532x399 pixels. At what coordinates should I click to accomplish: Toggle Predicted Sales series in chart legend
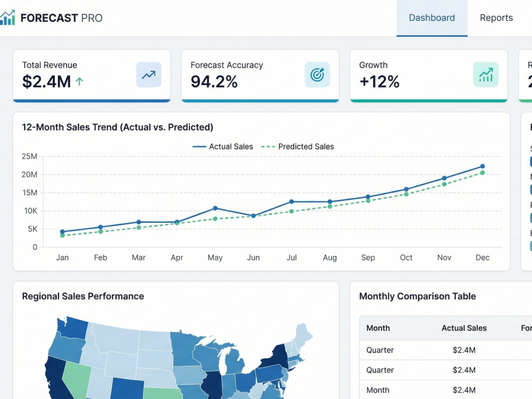297,147
